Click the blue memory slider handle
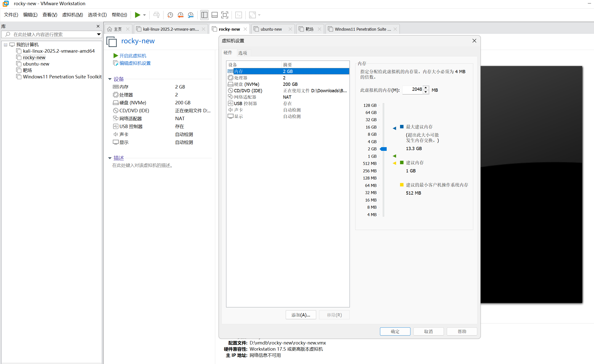Screen dimensions: 594x364 [x=383, y=149]
